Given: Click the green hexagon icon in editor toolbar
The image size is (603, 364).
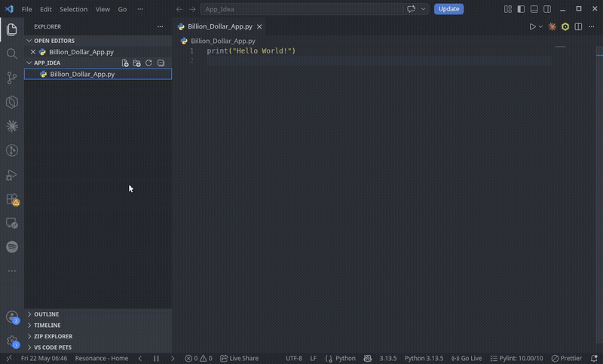Looking at the screenshot, I should (565, 26).
